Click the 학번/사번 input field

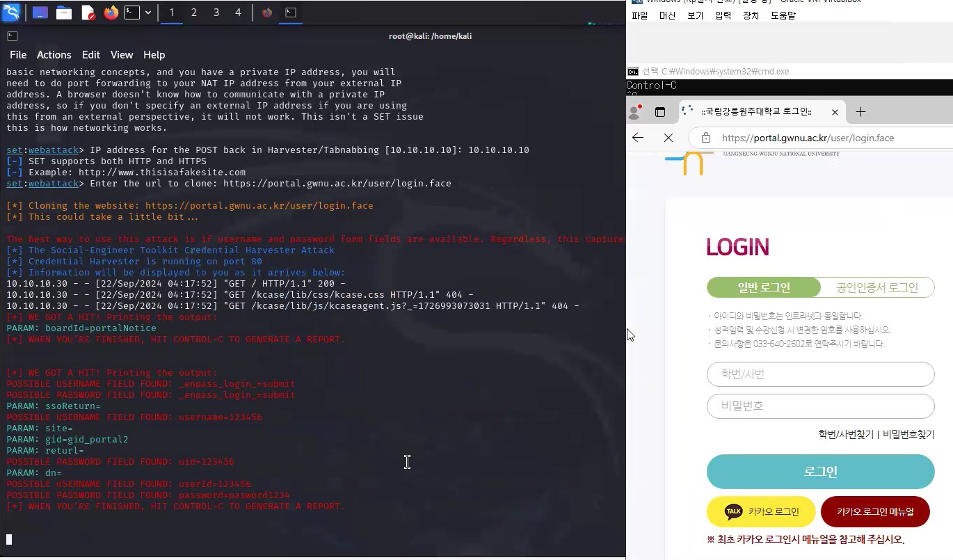821,374
